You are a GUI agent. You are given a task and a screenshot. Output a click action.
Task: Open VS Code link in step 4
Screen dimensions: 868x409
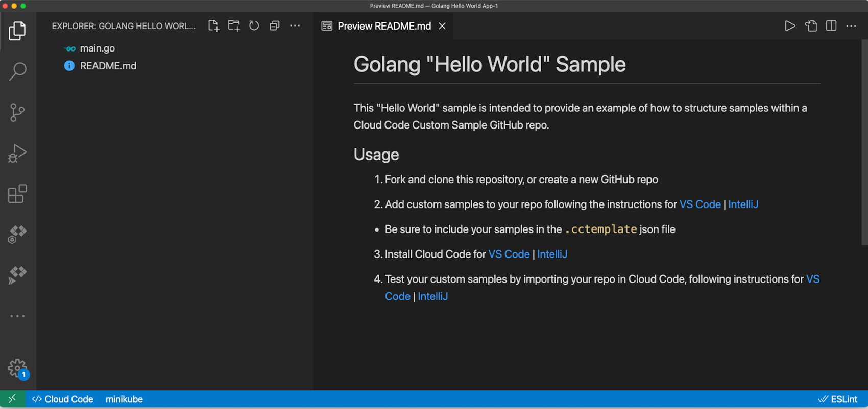click(x=812, y=279)
